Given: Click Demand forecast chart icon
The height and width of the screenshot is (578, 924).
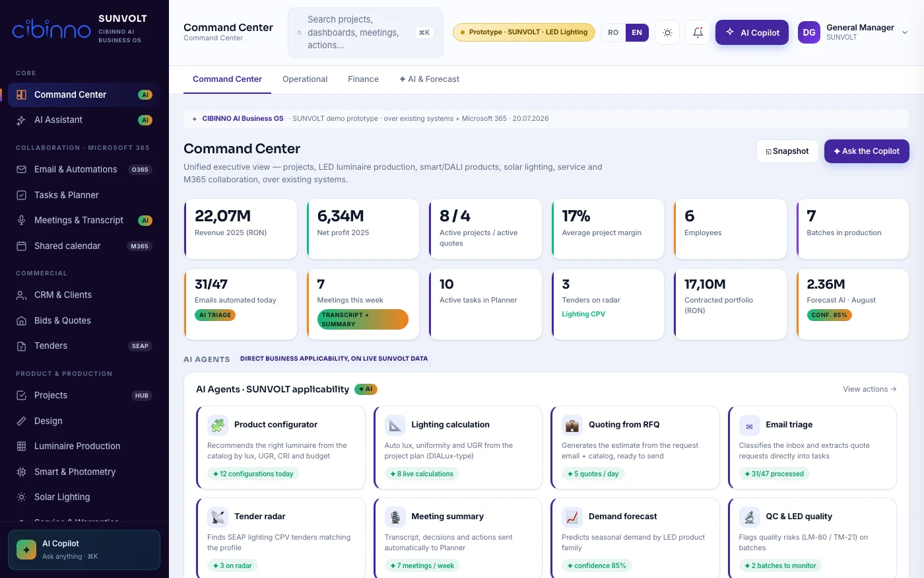Looking at the screenshot, I should (x=572, y=517).
